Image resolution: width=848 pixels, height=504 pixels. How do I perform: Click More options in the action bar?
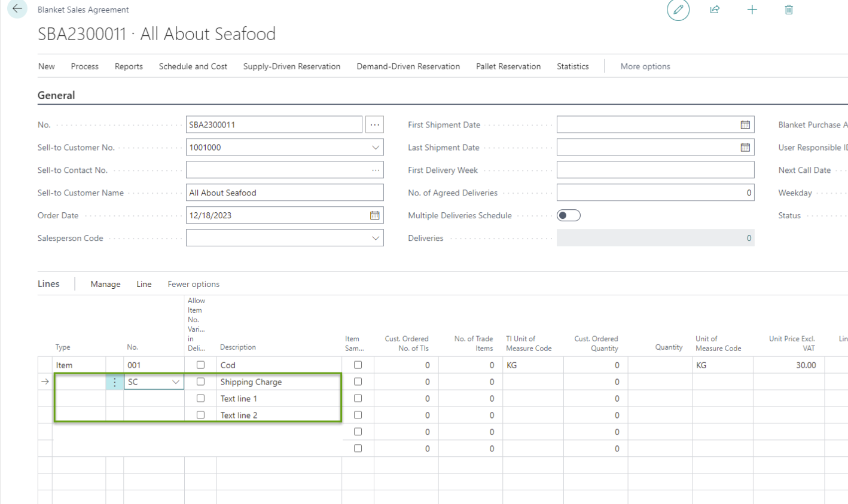645,66
